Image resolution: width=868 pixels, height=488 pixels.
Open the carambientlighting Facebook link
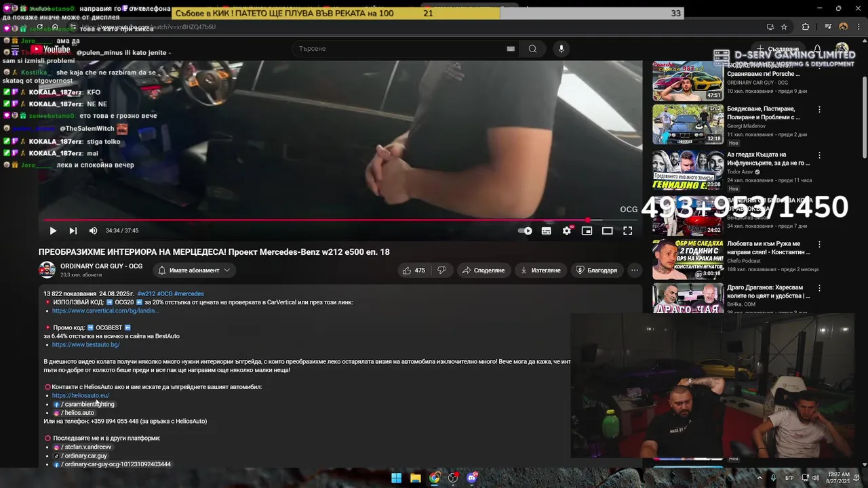pyautogui.click(x=84, y=404)
